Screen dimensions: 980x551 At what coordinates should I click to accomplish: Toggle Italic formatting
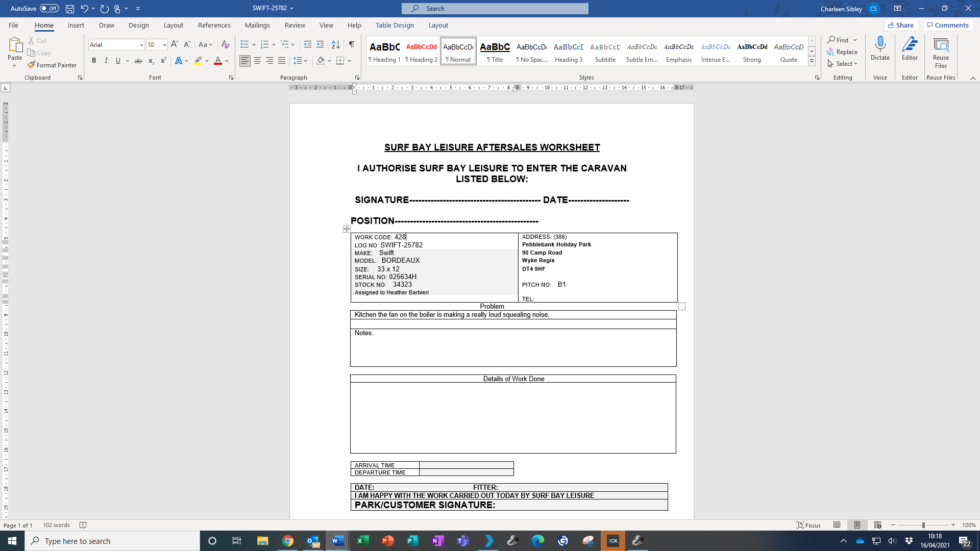pos(106,61)
